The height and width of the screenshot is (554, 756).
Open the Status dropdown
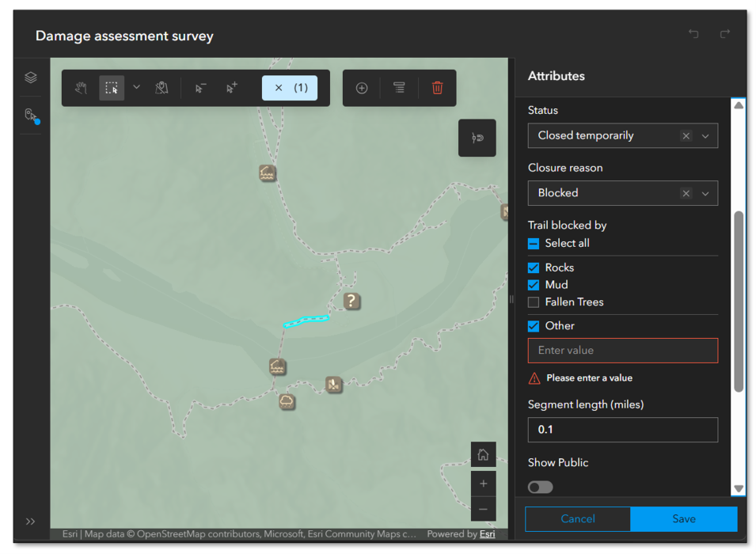coord(705,136)
